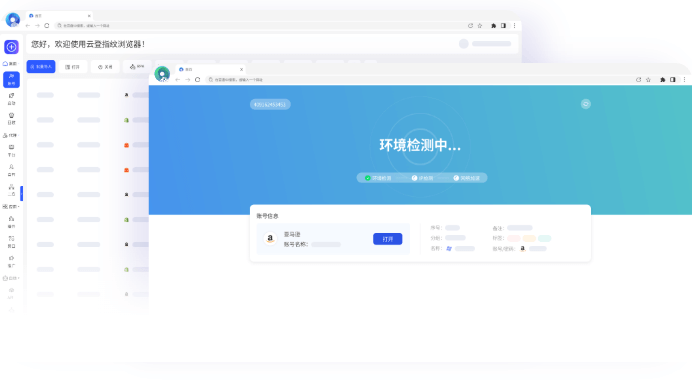Open the highlighted blue account item in sidebar
692x380 pixels.
coord(11,79)
